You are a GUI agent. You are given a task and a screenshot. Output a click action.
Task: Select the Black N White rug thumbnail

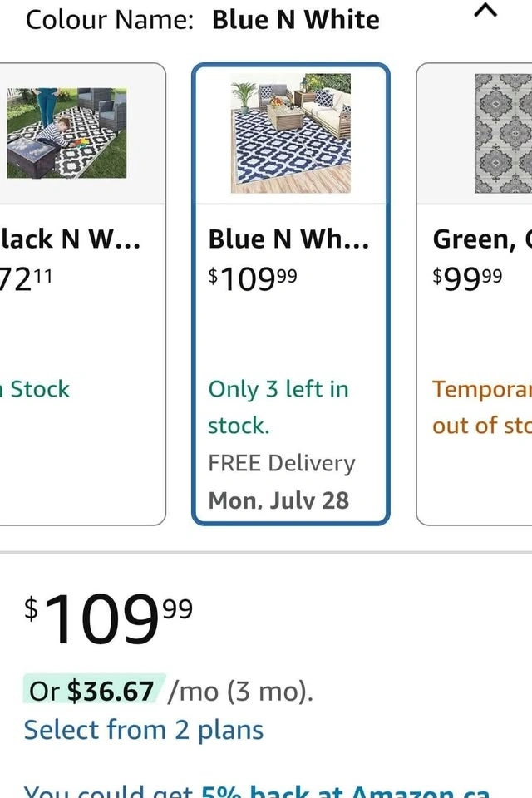[x=66, y=131]
